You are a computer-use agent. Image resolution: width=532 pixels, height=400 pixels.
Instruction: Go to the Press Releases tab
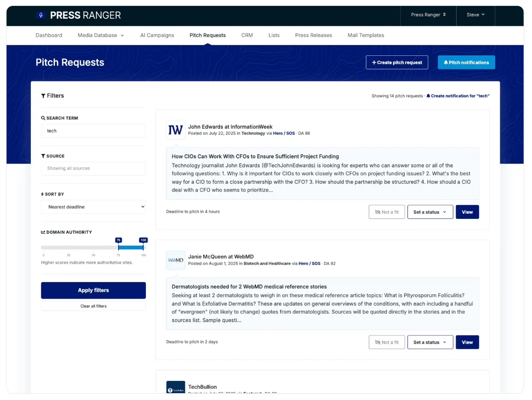coord(313,35)
